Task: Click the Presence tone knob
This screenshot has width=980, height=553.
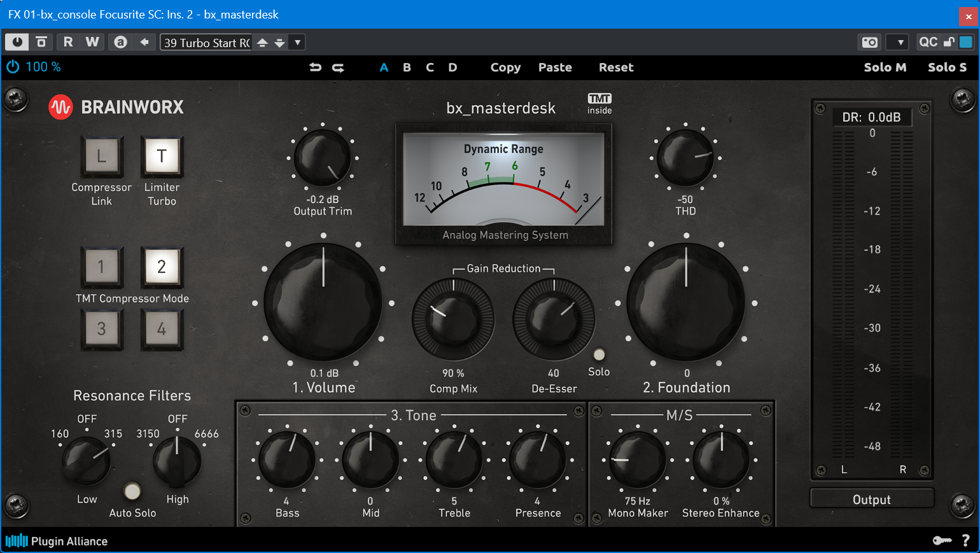Action: coord(538,459)
